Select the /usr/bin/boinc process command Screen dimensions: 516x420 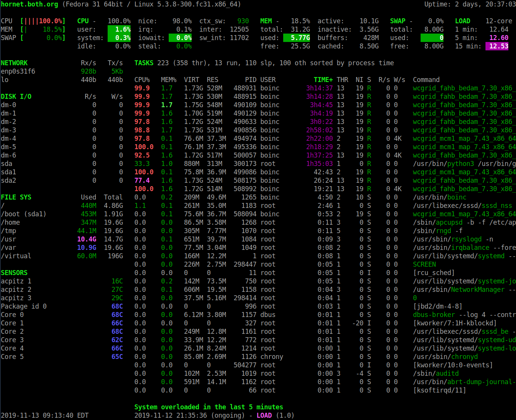click(x=439, y=197)
